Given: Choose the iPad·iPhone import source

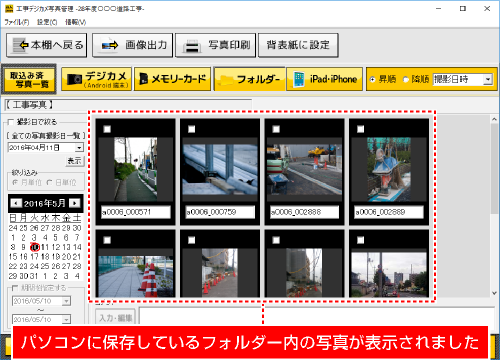Looking at the screenshot, I should coord(325,79).
